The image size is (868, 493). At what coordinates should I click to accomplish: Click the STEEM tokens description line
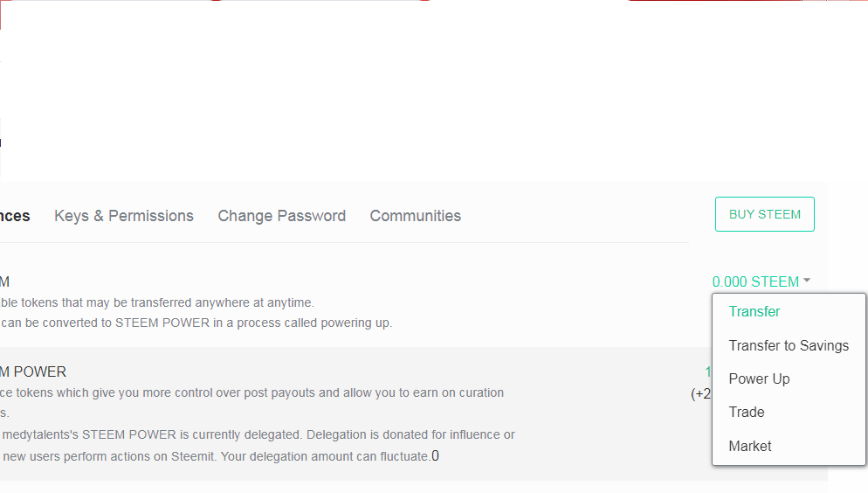pos(157,302)
